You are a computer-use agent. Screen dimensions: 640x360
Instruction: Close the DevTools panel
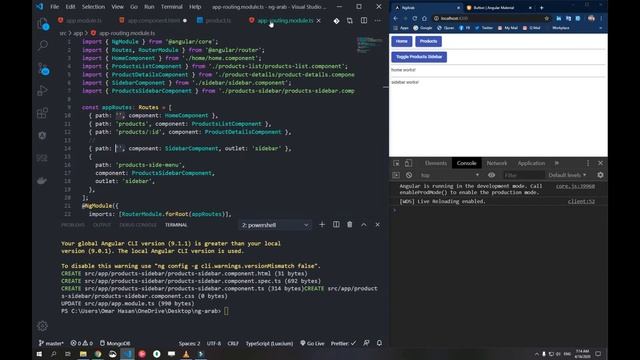click(x=600, y=163)
